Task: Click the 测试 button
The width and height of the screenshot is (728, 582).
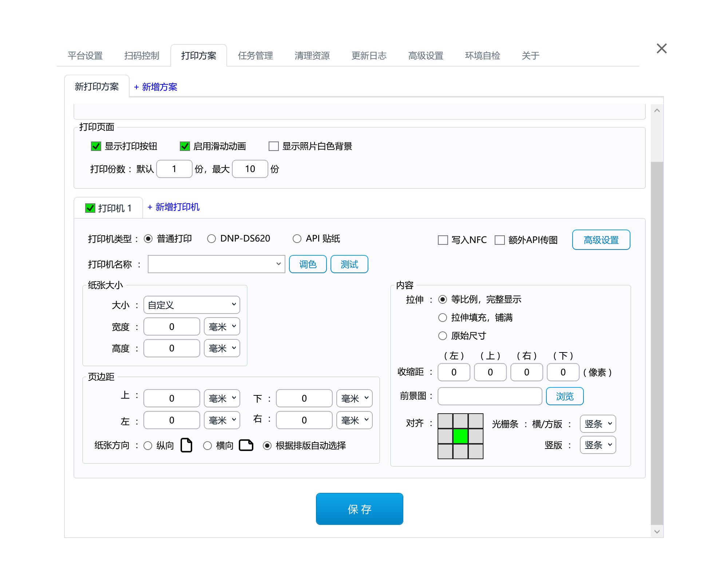Action: 349,264
